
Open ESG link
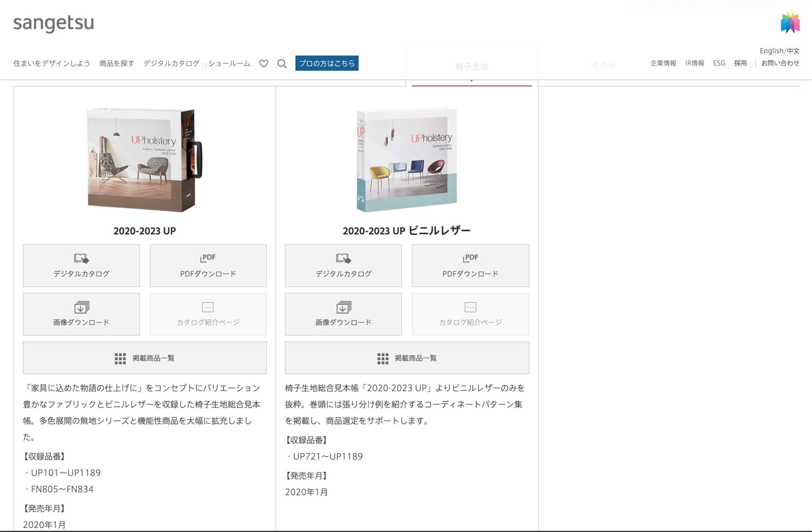click(719, 63)
